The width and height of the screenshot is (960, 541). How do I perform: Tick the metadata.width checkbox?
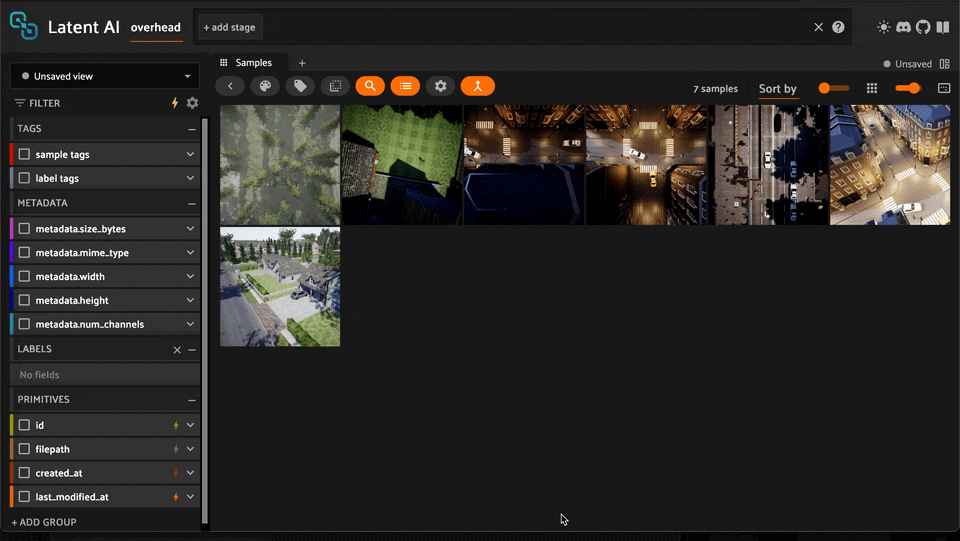[x=24, y=276]
